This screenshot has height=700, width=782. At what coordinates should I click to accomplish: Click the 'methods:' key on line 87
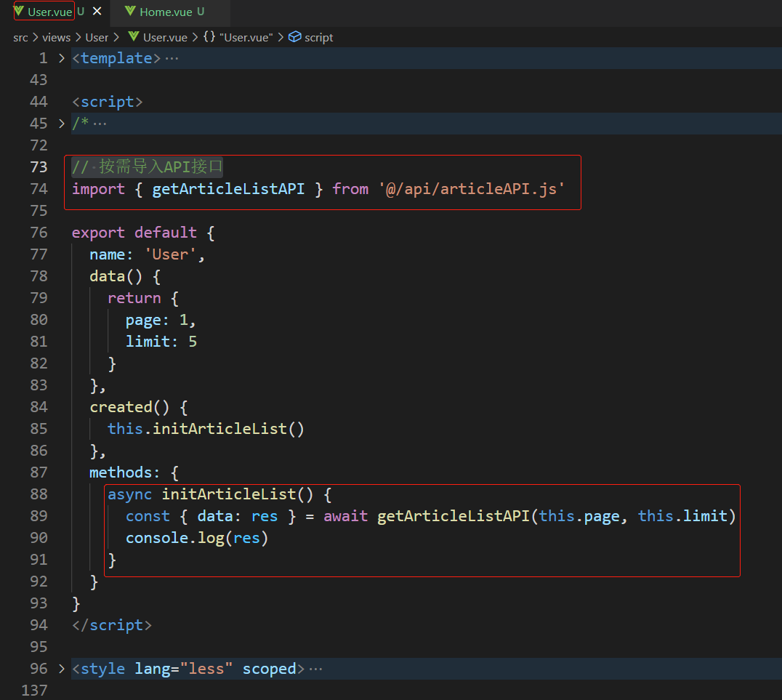(x=125, y=472)
